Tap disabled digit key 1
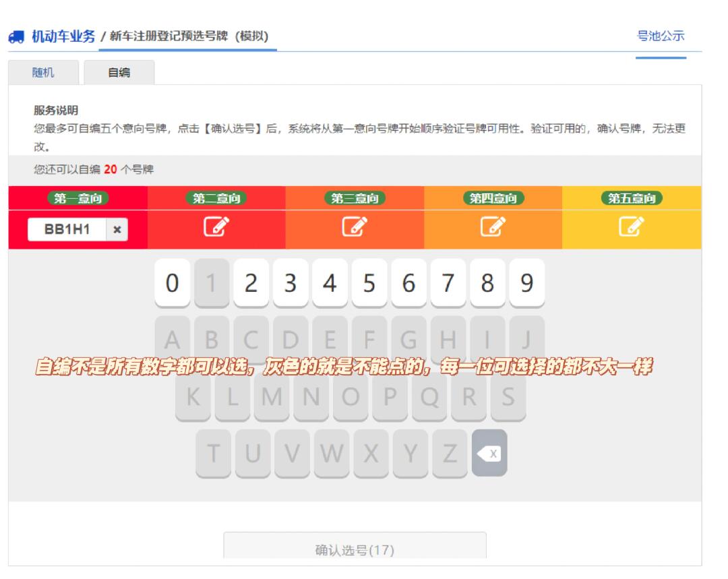Viewport: 728px width, 579px height. pyautogui.click(x=212, y=283)
